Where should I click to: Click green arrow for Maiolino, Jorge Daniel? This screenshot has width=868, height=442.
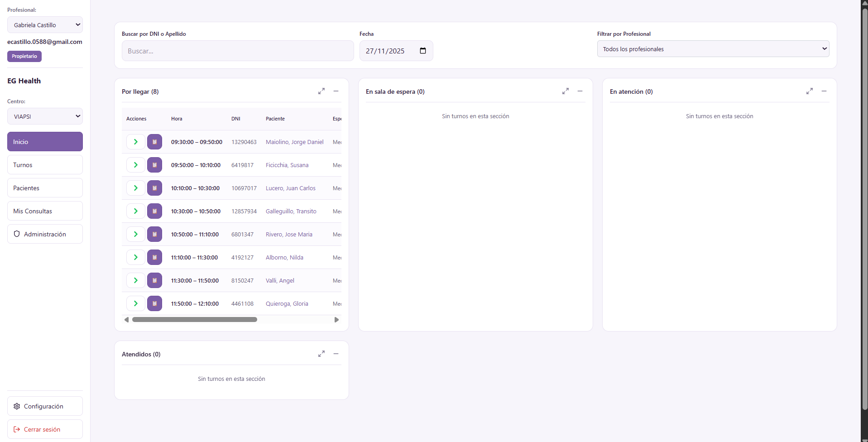[135, 142]
